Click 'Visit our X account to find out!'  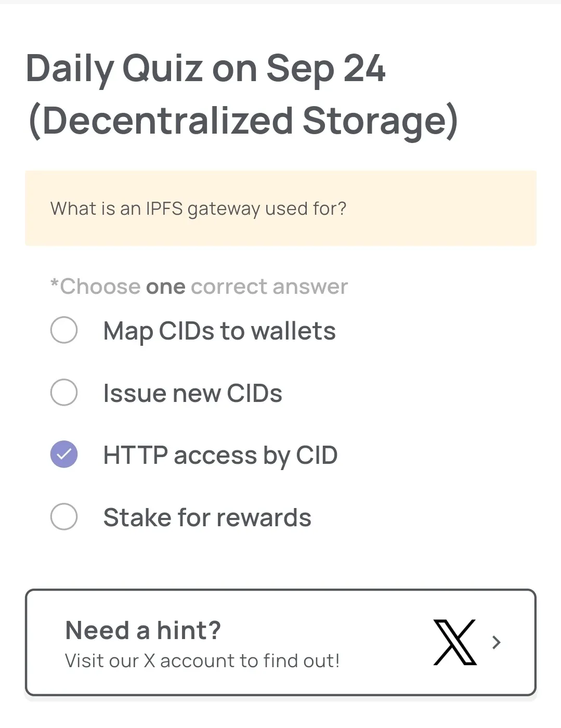click(202, 660)
